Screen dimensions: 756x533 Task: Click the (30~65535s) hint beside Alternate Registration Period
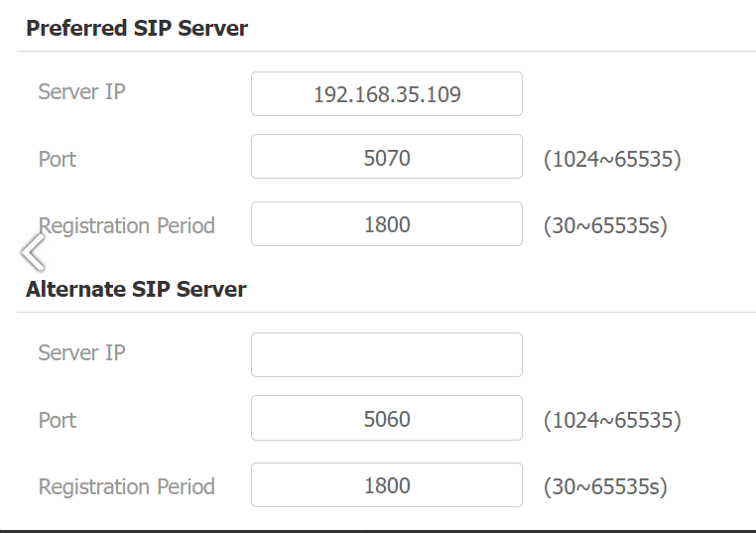pyautogui.click(x=605, y=486)
